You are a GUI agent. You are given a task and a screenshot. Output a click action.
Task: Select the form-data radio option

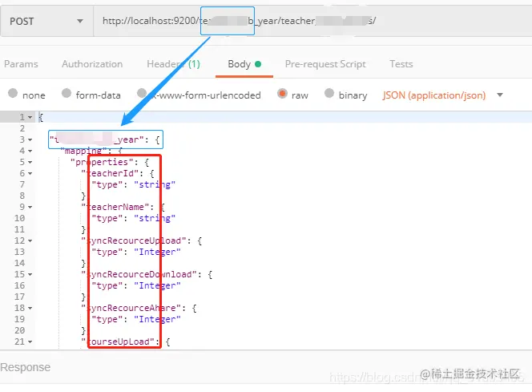coord(66,93)
